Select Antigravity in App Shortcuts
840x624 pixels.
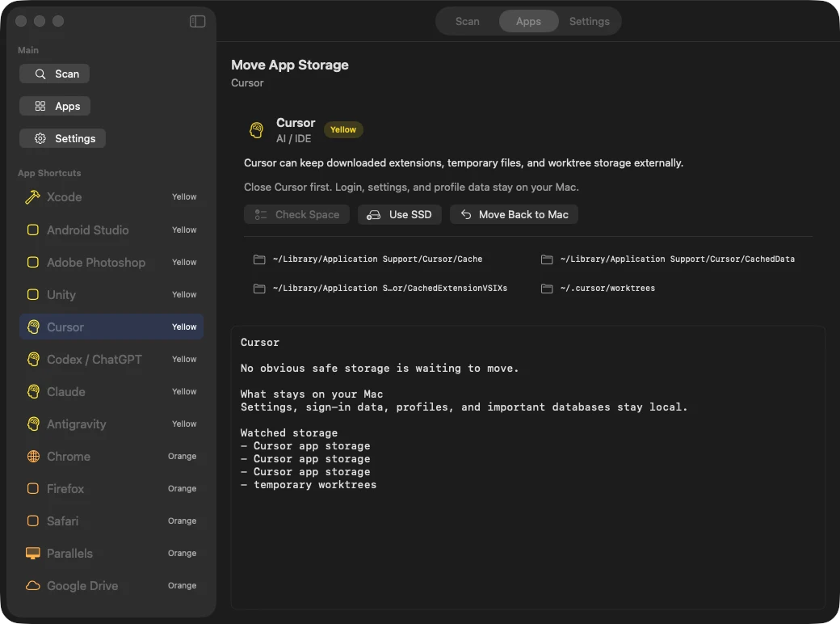pos(111,424)
